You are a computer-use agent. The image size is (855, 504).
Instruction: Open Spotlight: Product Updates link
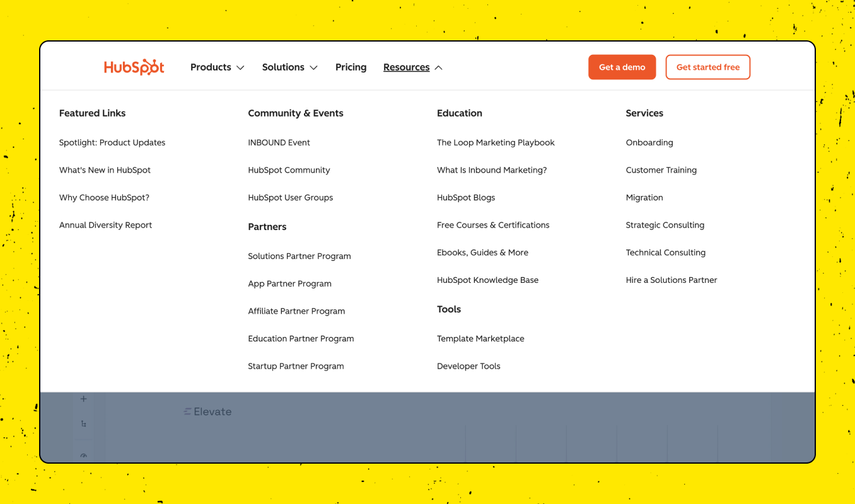[112, 142]
